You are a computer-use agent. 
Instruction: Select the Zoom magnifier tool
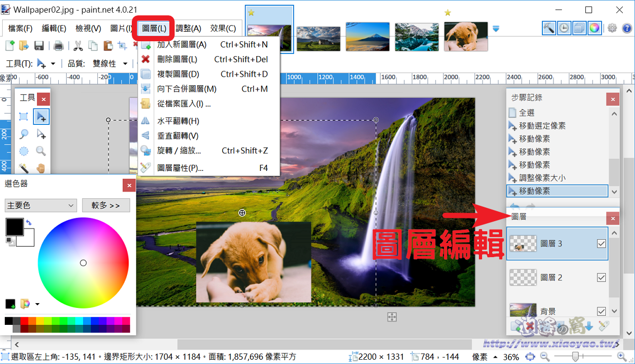point(41,151)
